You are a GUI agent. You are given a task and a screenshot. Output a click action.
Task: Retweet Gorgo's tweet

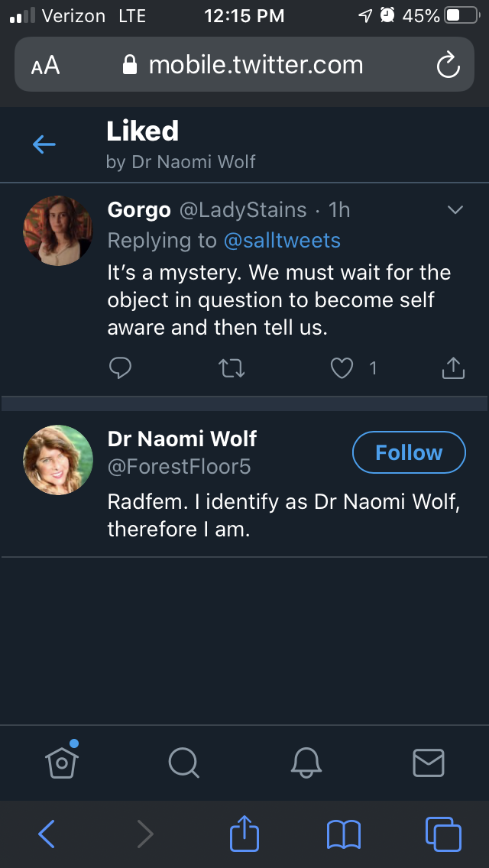232,368
